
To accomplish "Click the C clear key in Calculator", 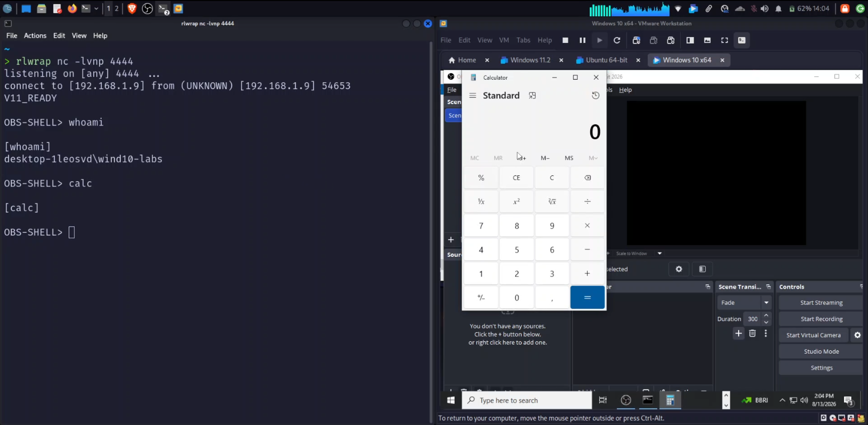I will 552,178.
